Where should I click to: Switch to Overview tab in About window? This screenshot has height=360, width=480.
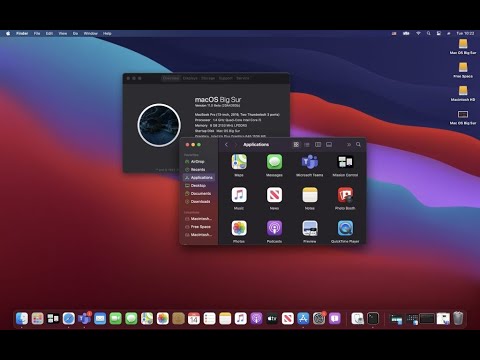(x=171, y=78)
